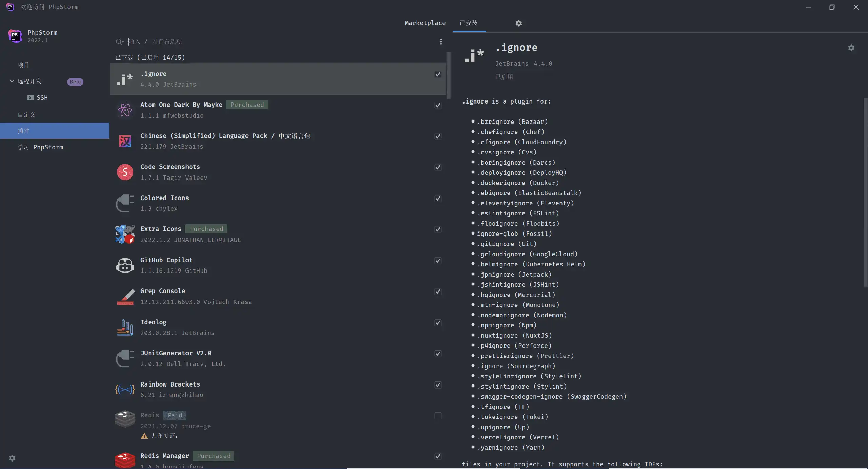Open the three-dot plugin list options
Image resolution: width=868 pixels, height=469 pixels.
click(x=441, y=42)
